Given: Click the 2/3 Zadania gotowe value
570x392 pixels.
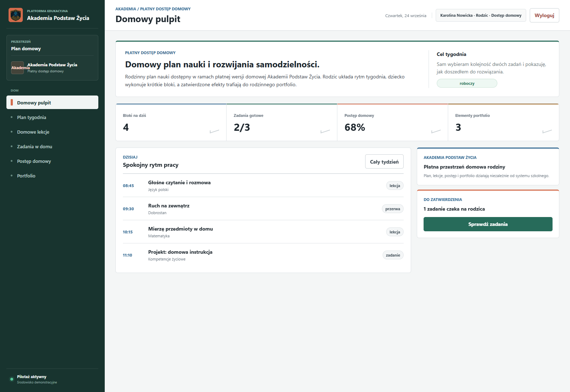Looking at the screenshot, I should 242,127.
